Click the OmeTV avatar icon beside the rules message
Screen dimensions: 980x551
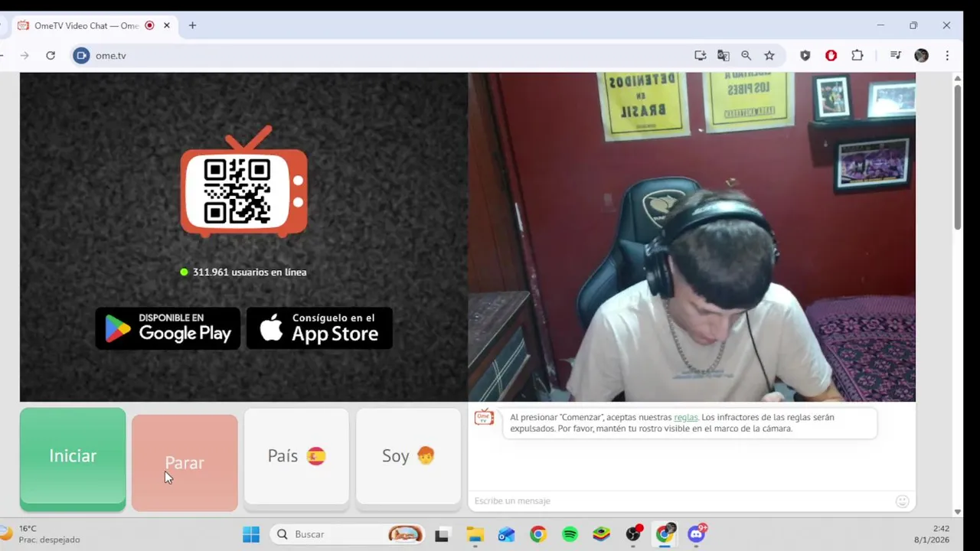point(484,417)
